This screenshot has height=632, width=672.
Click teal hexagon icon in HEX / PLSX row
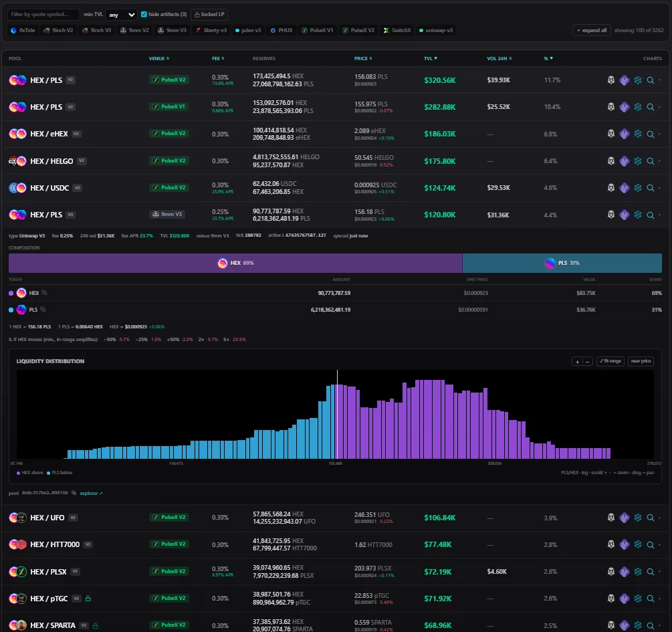tap(638, 572)
